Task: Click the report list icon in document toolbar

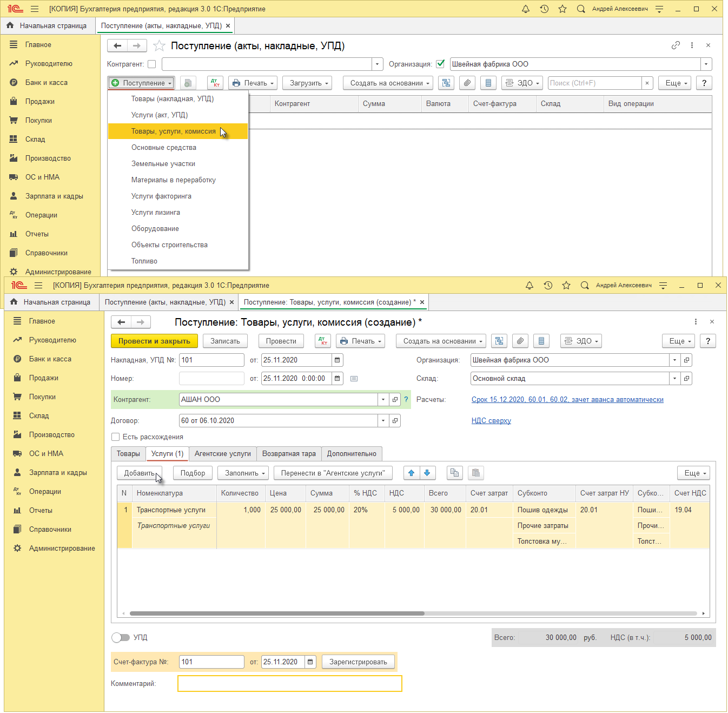Action: [541, 341]
